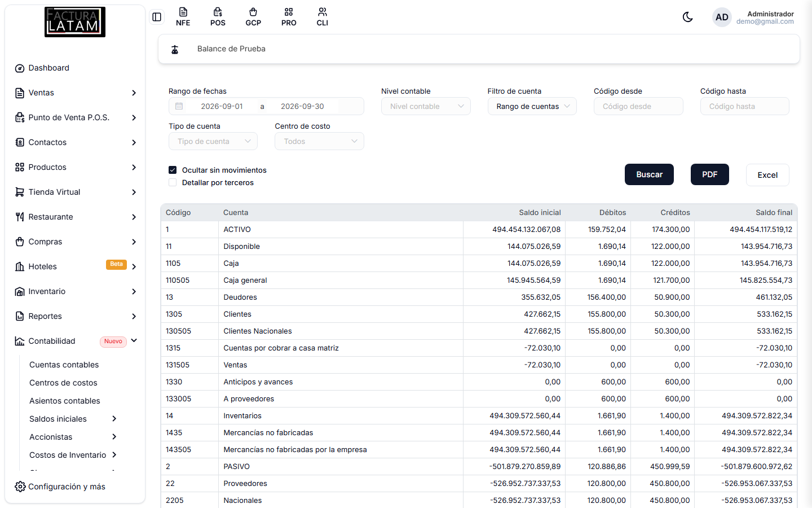This screenshot has height=508, width=812.
Task: Open the CLI shortcut
Action: pos(323,17)
